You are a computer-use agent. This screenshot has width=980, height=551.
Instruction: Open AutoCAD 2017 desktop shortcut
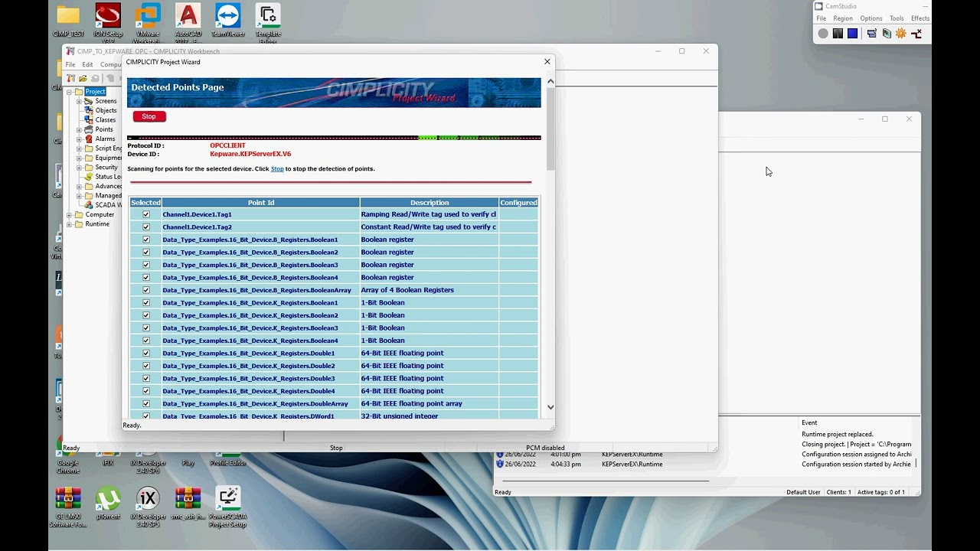coord(188,21)
